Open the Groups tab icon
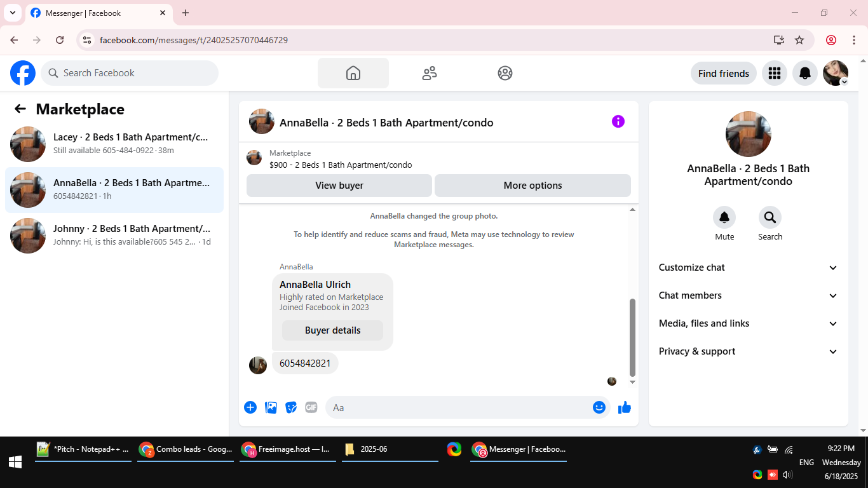The image size is (868, 488). tap(505, 73)
